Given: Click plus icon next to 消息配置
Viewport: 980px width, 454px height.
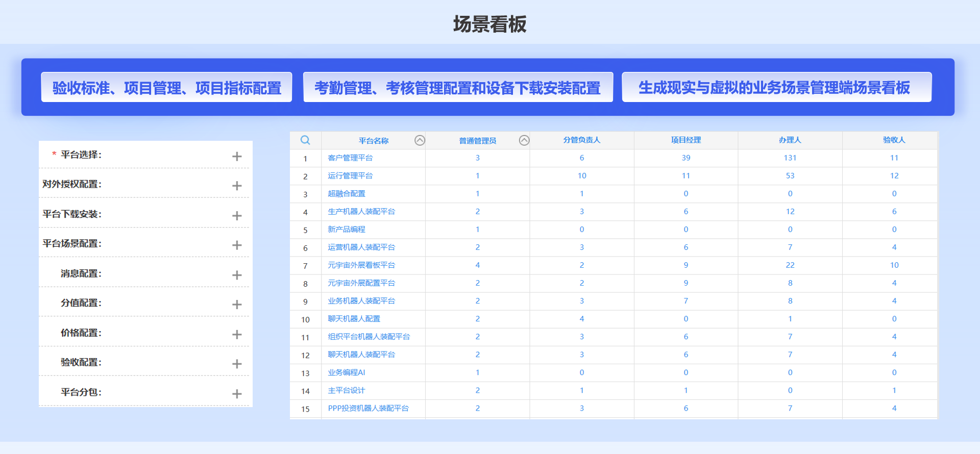Looking at the screenshot, I should pos(237,275).
